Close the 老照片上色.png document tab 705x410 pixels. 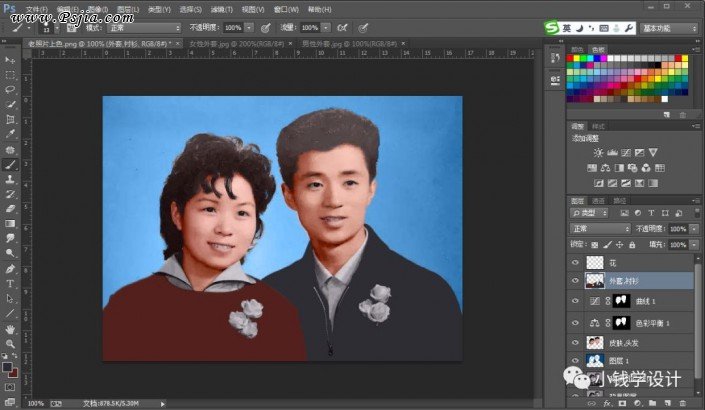178,43
